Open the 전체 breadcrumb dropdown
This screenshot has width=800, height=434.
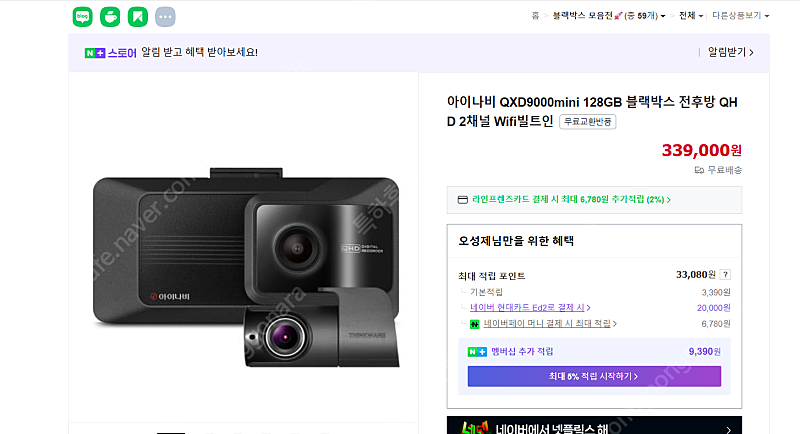[x=691, y=16]
